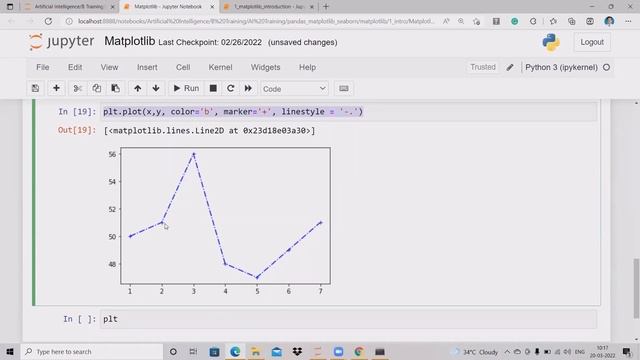
Task: Copy the selected cells
Action: [96, 89]
